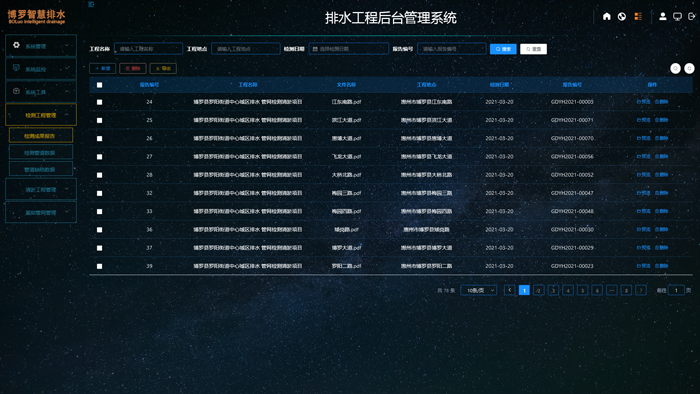Select the orange list-layout icon in header
The width and height of the screenshot is (700, 394).
[x=638, y=17]
